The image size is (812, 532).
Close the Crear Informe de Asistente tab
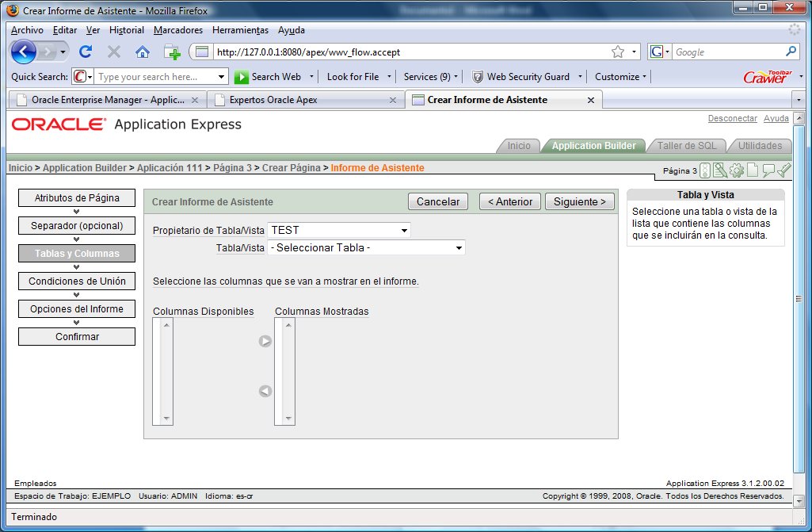tap(591, 100)
